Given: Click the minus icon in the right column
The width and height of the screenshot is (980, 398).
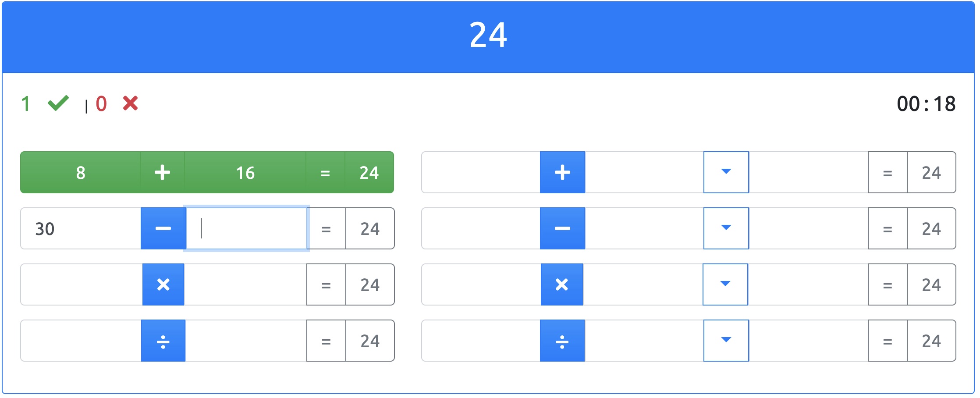Looking at the screenshot, I should (562, 228).
